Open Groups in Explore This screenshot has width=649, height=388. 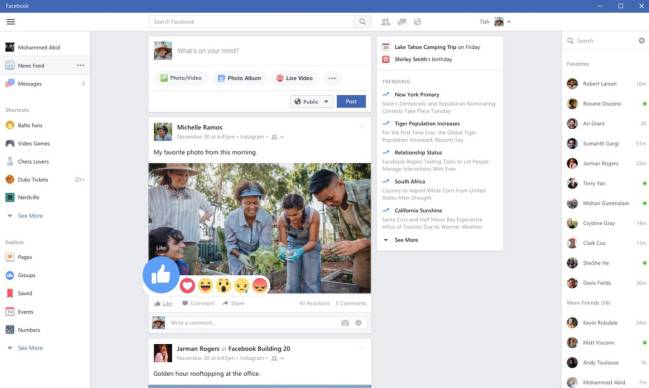click(20, 275)
